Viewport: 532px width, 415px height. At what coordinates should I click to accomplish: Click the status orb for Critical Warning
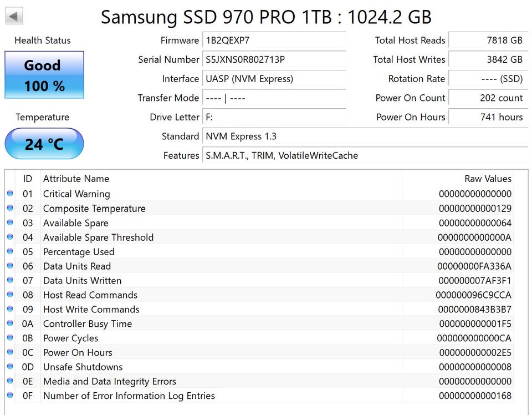(10, 194)
